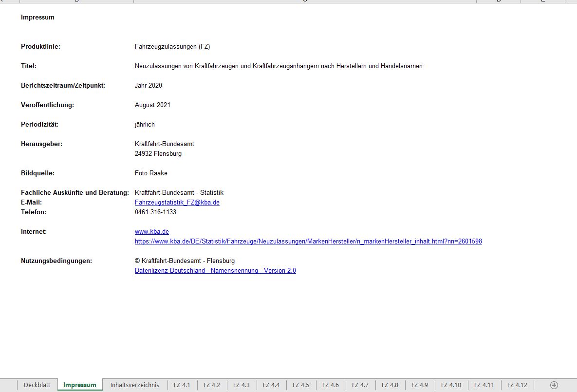577x392 pixels.
Task: Click the cell with 'August 2021'
Action: [x=152, y=105]
